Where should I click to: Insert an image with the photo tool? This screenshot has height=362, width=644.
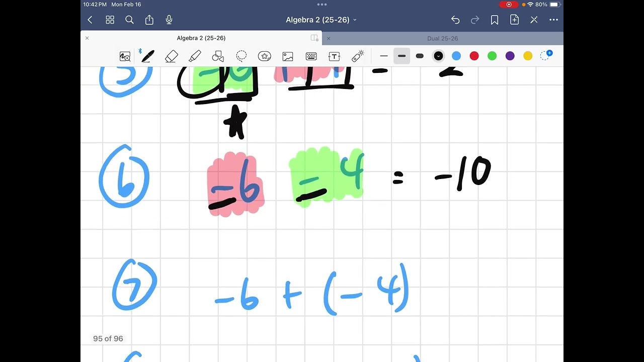point(288,56)
